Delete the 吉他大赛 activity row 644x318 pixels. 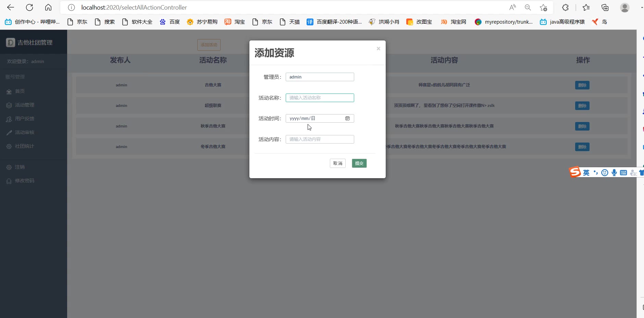pos(582,85)
